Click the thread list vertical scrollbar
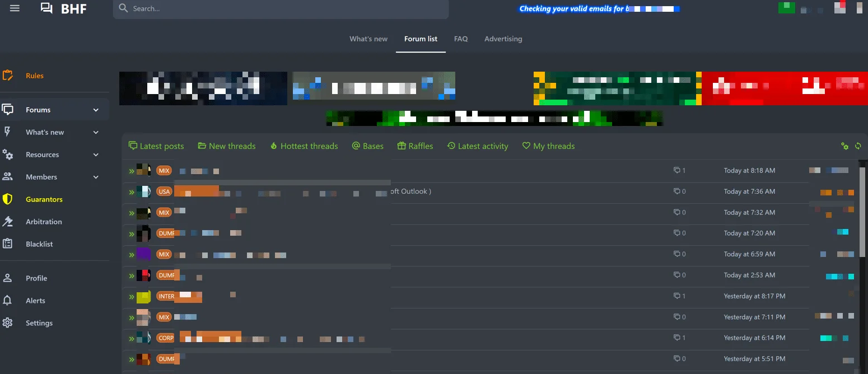Viewport: 868px width, 374px height. click(862, 213)
